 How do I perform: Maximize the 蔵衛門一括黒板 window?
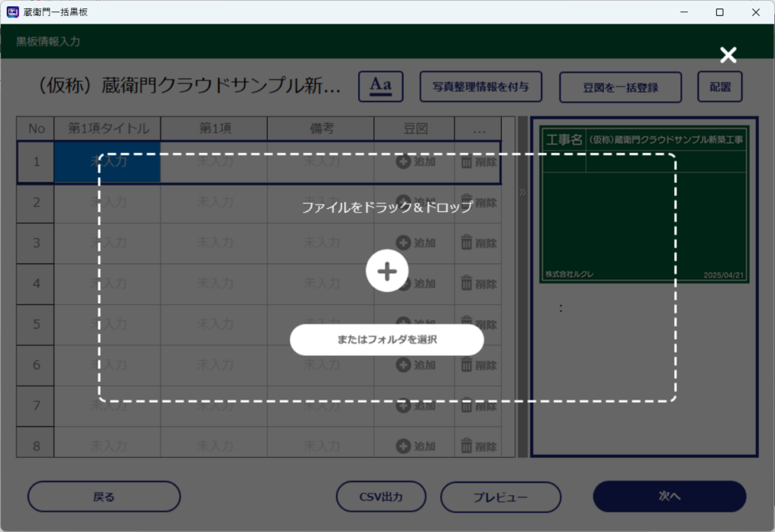(x=720, y=12)
